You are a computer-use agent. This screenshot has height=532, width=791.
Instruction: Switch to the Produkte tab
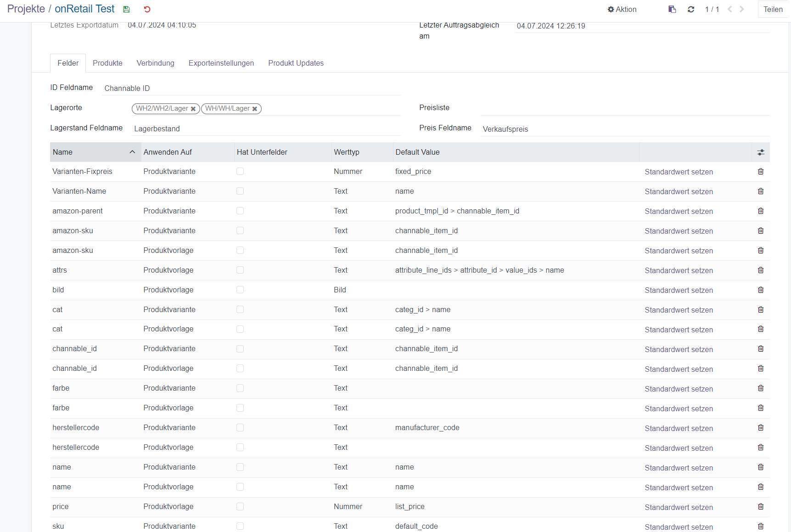point(107,63)
